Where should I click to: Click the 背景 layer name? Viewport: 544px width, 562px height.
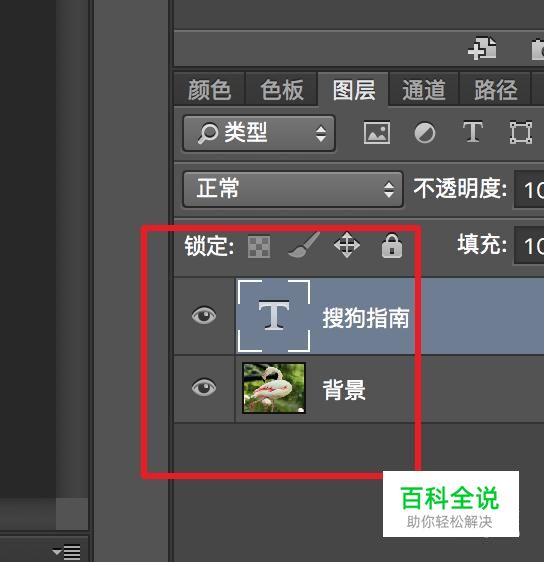(344, 390)
